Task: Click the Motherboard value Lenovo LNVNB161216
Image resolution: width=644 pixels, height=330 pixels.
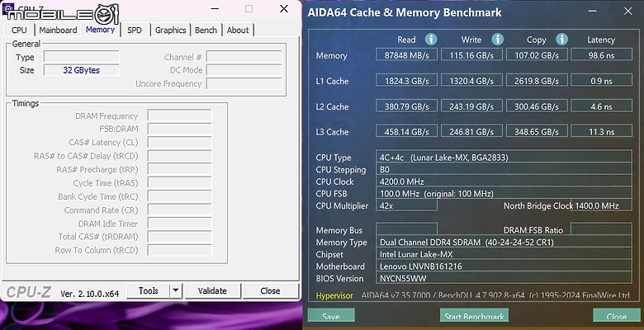Action: 504,266
